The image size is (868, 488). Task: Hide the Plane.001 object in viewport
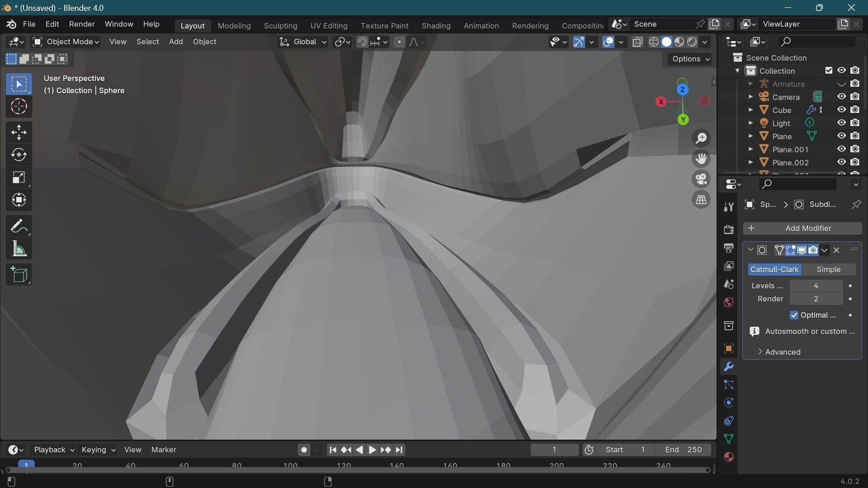coord(841,149)
